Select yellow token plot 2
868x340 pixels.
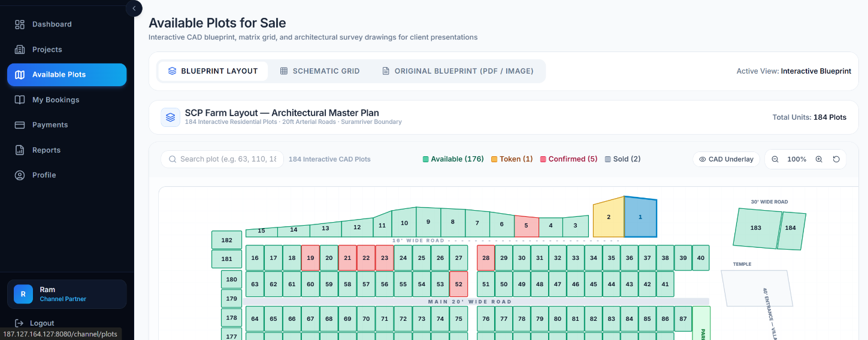[x=609, y=217]
